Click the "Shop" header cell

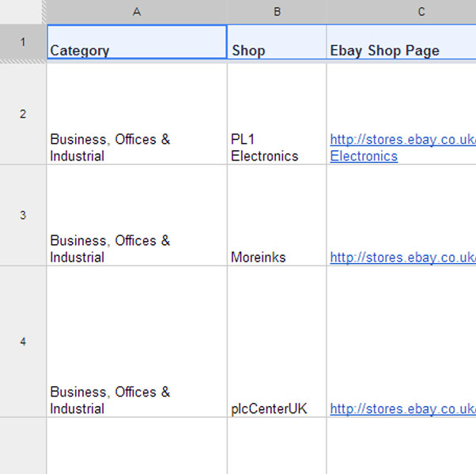click(x=277, y=43)
